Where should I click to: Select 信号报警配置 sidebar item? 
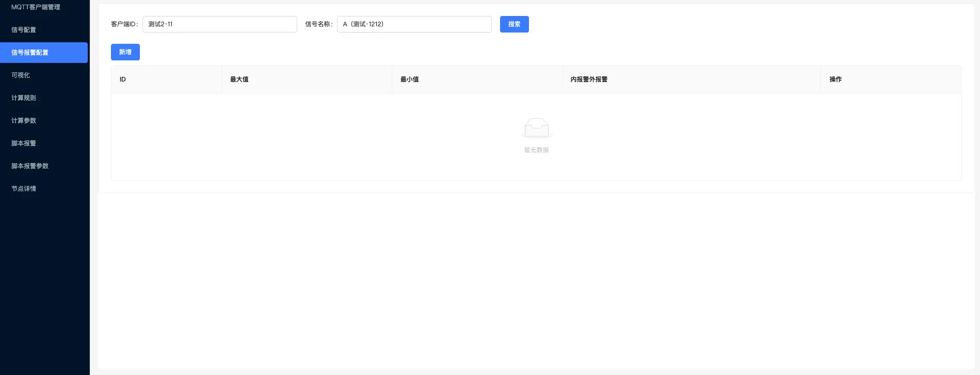(44, 53)
